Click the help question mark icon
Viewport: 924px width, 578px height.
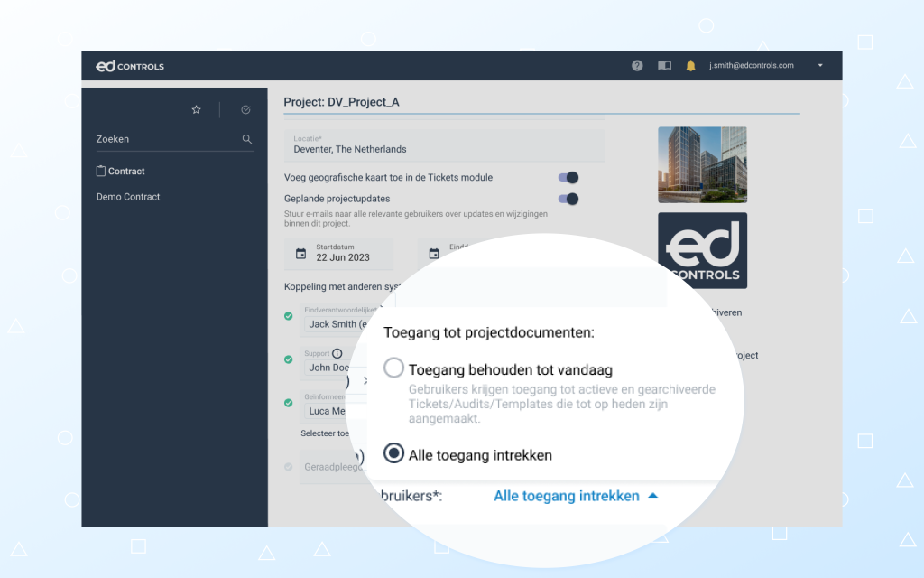[637, 66]
